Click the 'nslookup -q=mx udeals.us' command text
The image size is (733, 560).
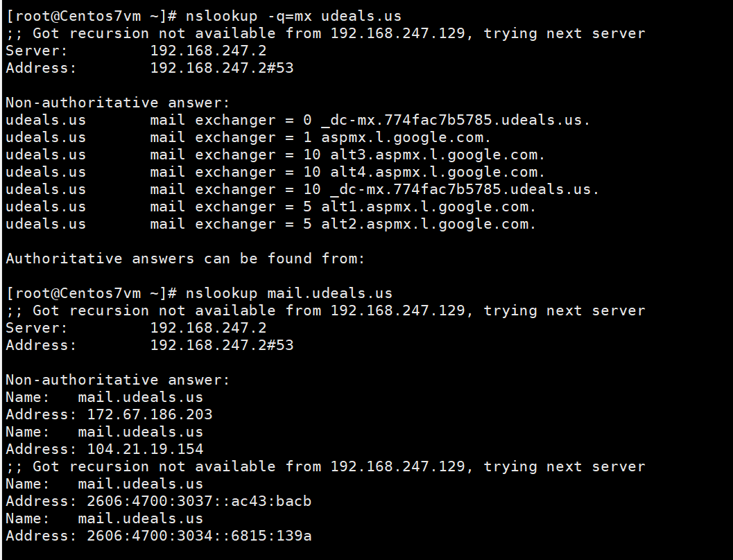[293, 16]
